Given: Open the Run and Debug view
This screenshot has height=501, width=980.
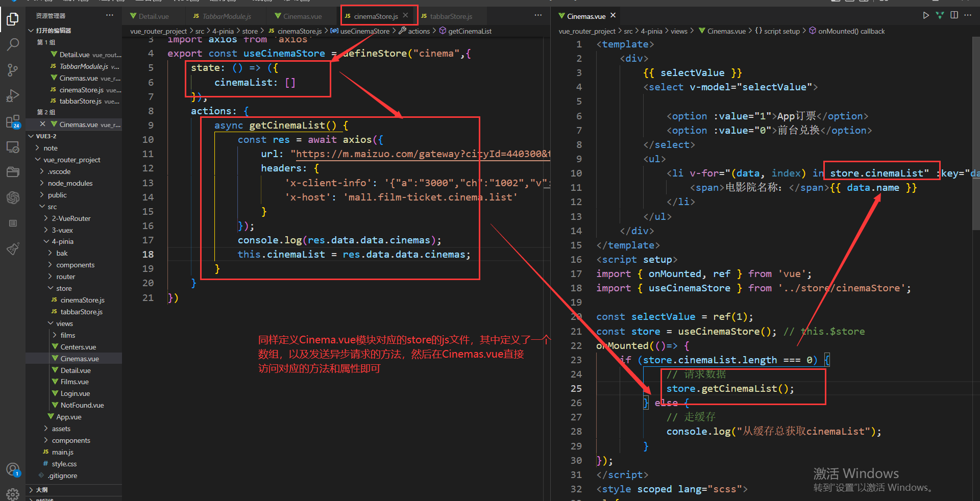Looking at the screenshot, I should click(x=13, y=95).
